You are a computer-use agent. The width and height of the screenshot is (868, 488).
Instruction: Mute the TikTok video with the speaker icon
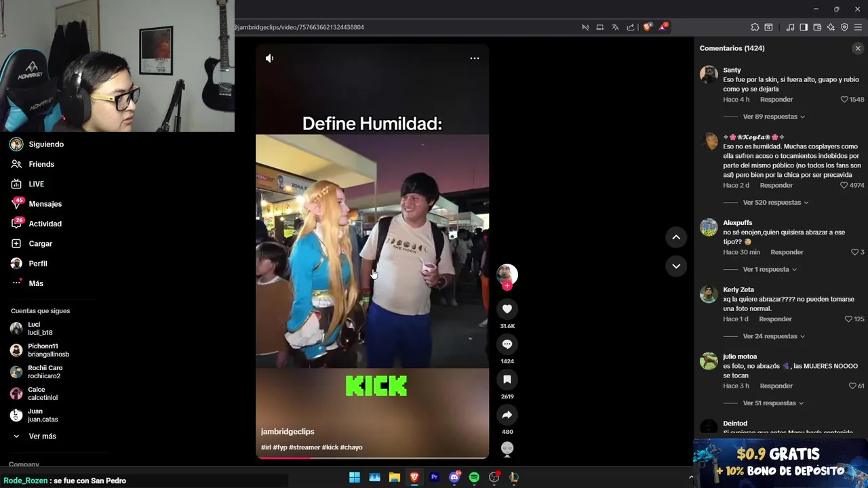click(x=269, y=58)
